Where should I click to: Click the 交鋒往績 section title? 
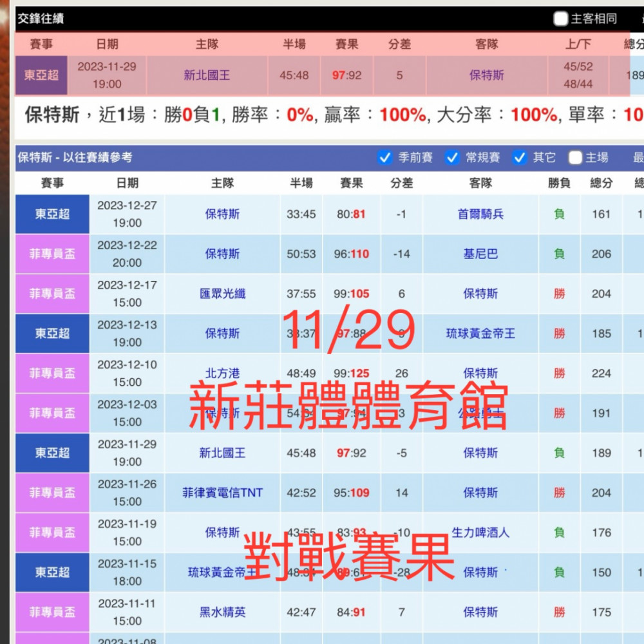(41, 19)
